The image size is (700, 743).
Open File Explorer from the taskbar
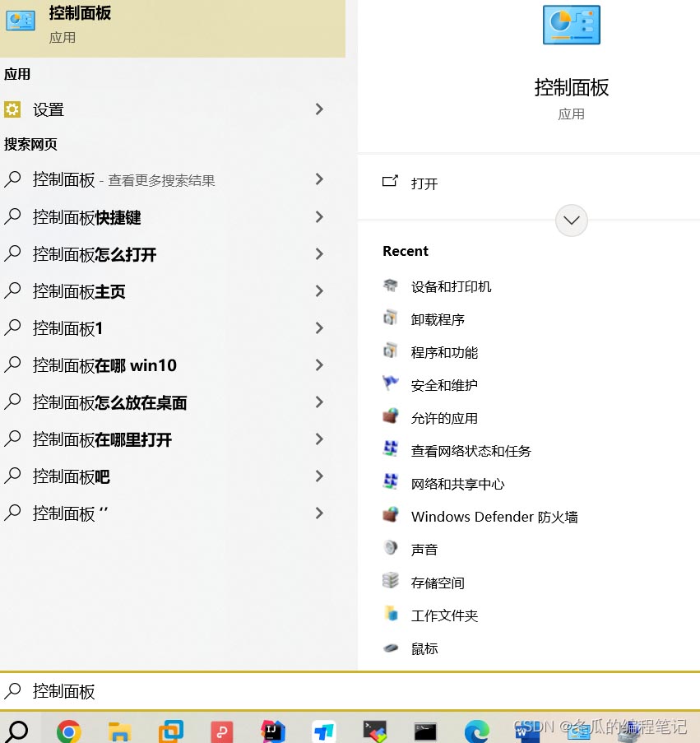120,731
